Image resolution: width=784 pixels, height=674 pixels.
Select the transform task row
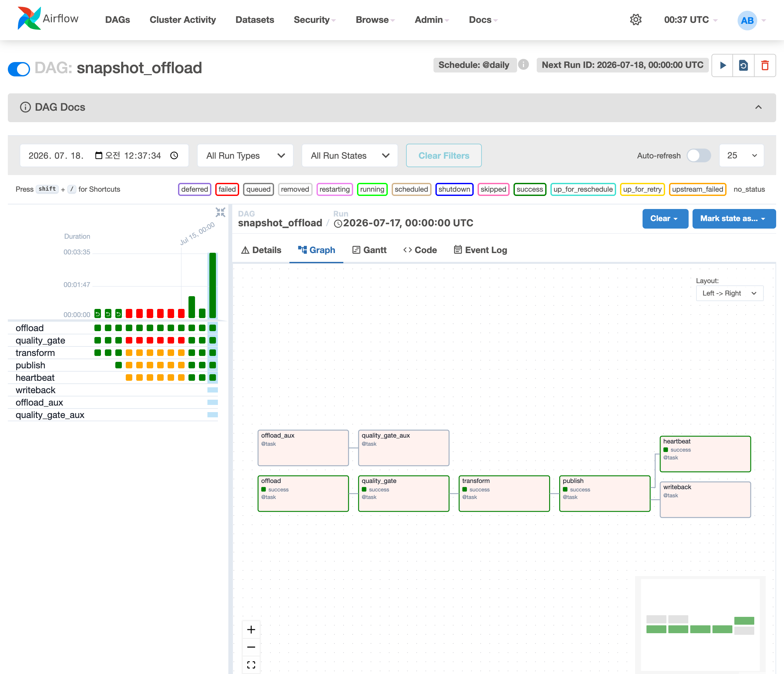point(113,353)
